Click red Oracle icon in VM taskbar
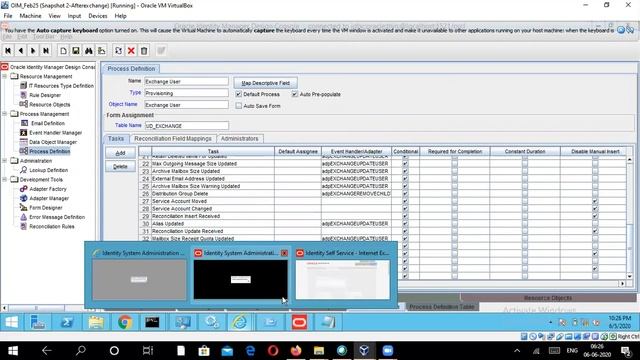This screenshot has height=360, width=640. pos(299,322)
